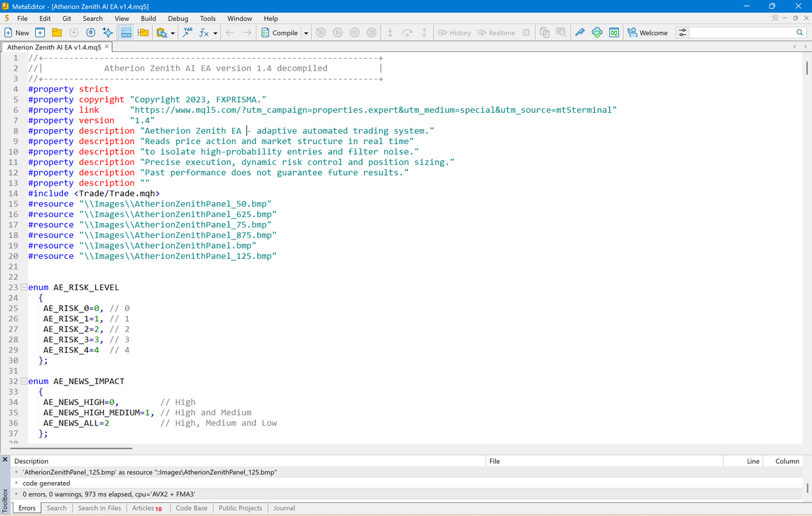Open the Debug menu
Screen dimensions: 812x516
[178, 18]
